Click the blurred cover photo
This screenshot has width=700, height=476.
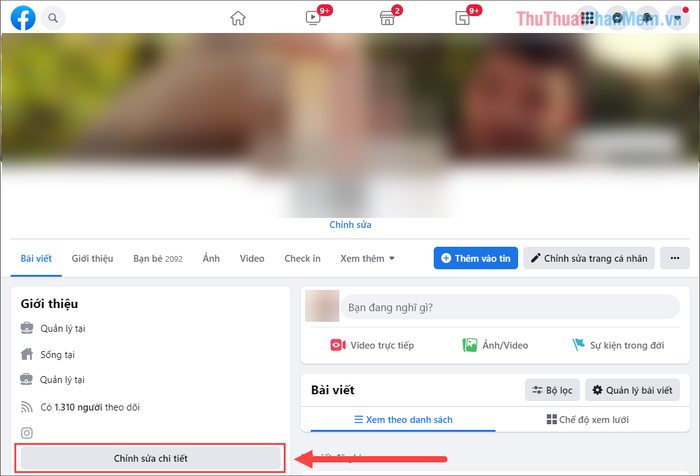click(x=350, y=98)
